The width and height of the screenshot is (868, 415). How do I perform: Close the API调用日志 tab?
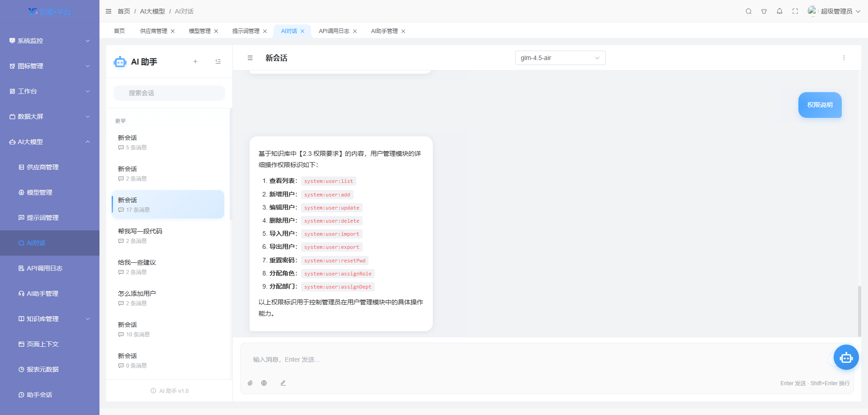coord(355,31)
